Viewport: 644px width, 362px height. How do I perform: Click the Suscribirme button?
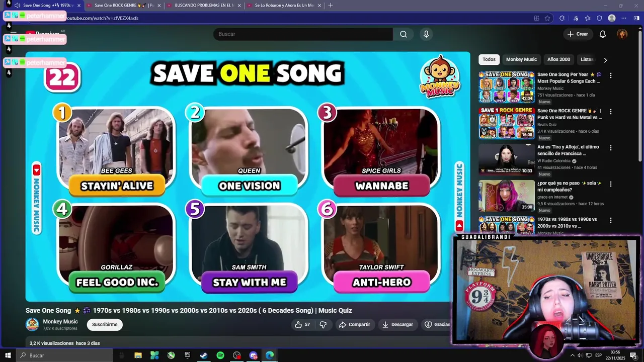[x=105, y=325]
